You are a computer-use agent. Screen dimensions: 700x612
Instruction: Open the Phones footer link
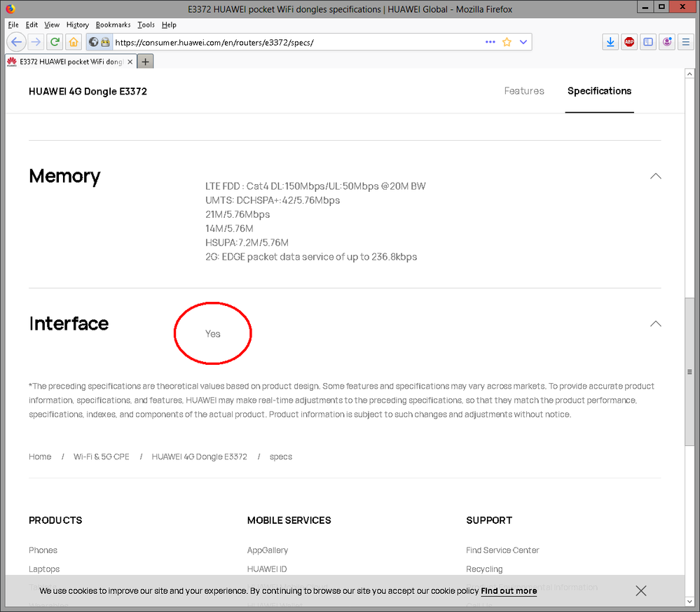point(43,550)
